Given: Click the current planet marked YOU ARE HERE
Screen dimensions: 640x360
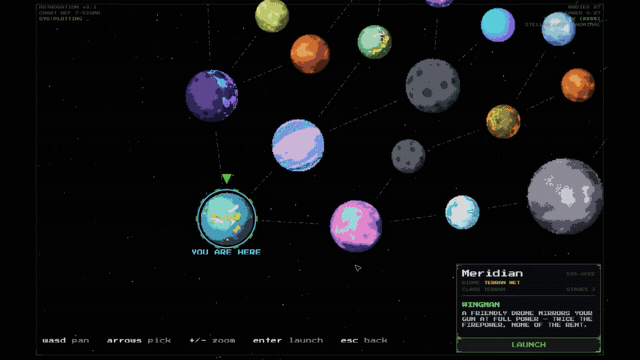Looking at the screenshot, I should point(227,218).
